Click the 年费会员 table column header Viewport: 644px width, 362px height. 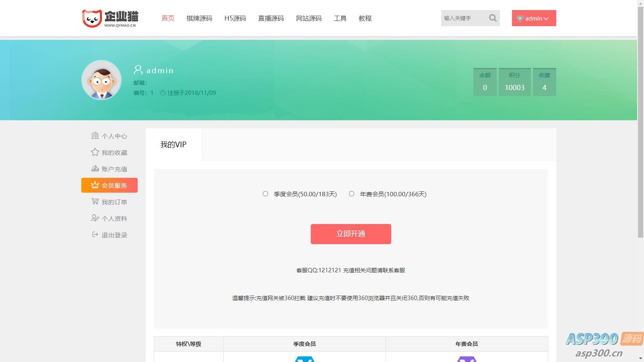coord(467,344)
